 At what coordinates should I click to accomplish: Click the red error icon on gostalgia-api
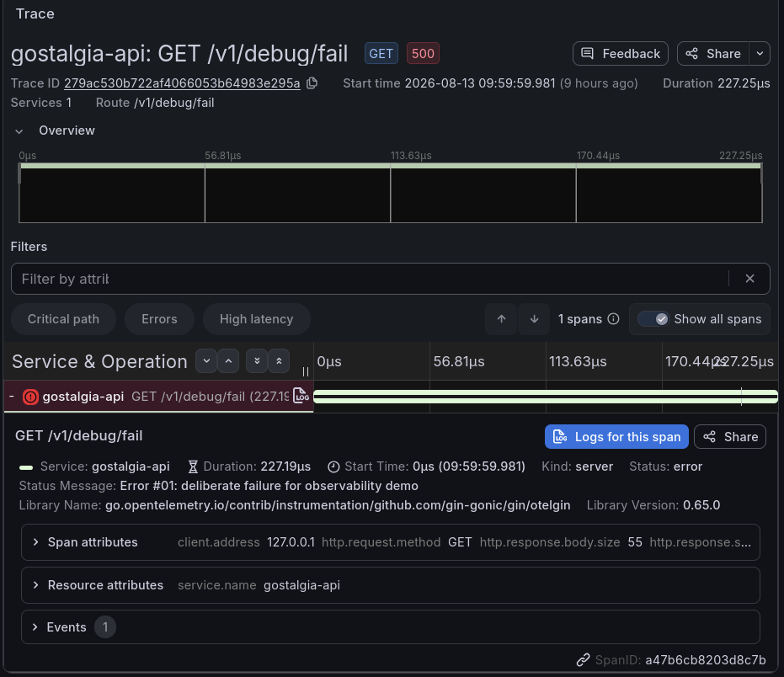click(30, 397)
